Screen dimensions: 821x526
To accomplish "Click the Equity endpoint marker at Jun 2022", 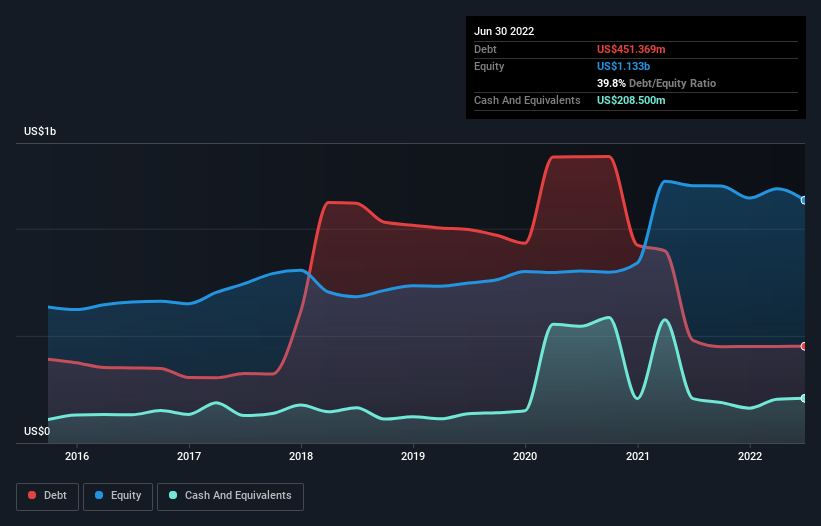I will (804, 200).
